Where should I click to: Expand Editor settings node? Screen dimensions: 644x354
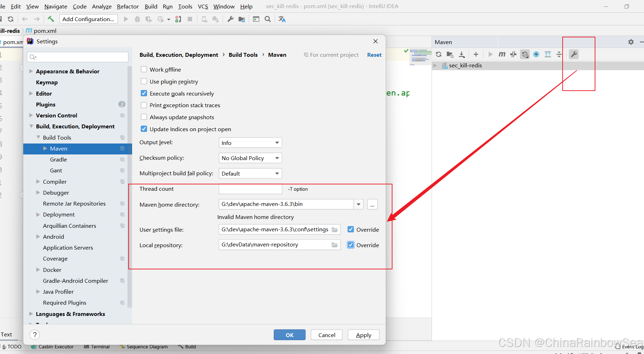click(x=31, y=93)
